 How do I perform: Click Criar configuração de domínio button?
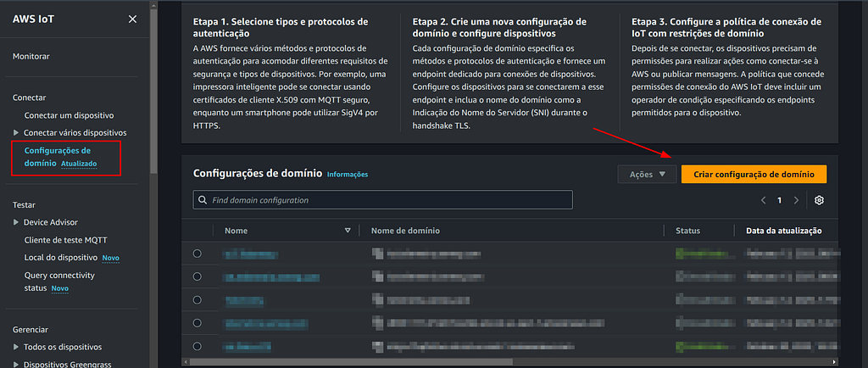(754, 175)
